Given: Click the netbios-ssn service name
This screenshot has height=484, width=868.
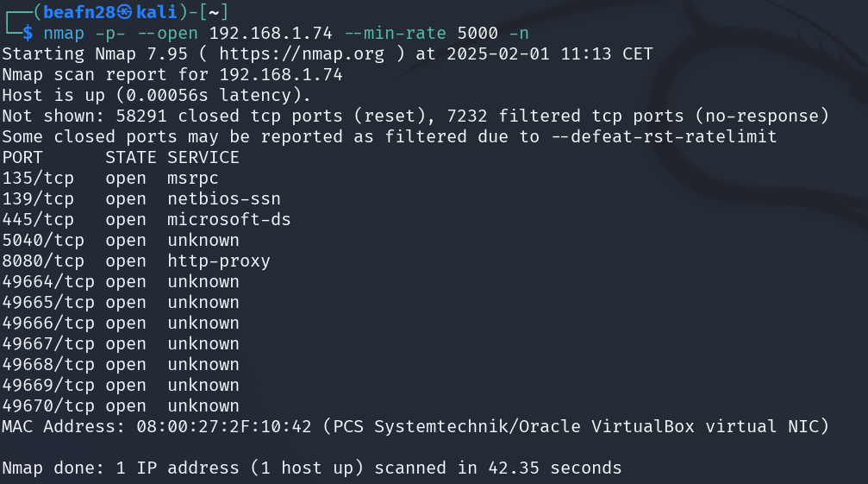Looking at the screenshot, I should pyautogui.click(x=224, y=198).
